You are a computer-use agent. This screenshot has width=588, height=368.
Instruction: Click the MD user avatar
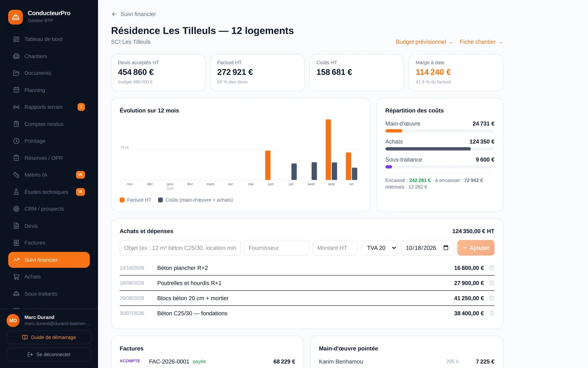click(x=13, y=321)
